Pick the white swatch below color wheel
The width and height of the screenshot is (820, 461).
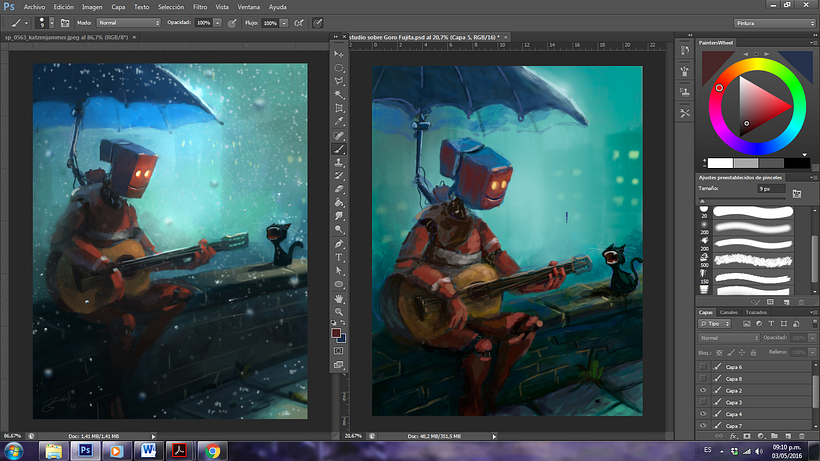720,163
